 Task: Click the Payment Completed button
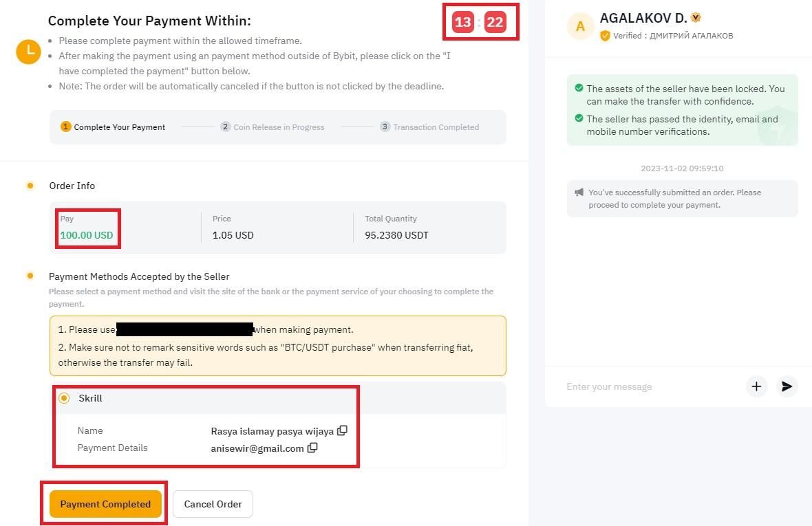[106, 504]
